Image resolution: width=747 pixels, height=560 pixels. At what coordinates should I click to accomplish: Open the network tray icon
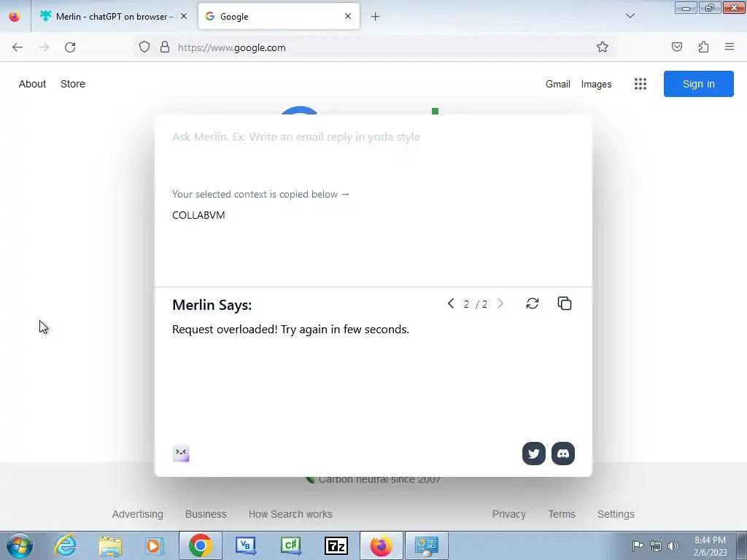(656, 545)
